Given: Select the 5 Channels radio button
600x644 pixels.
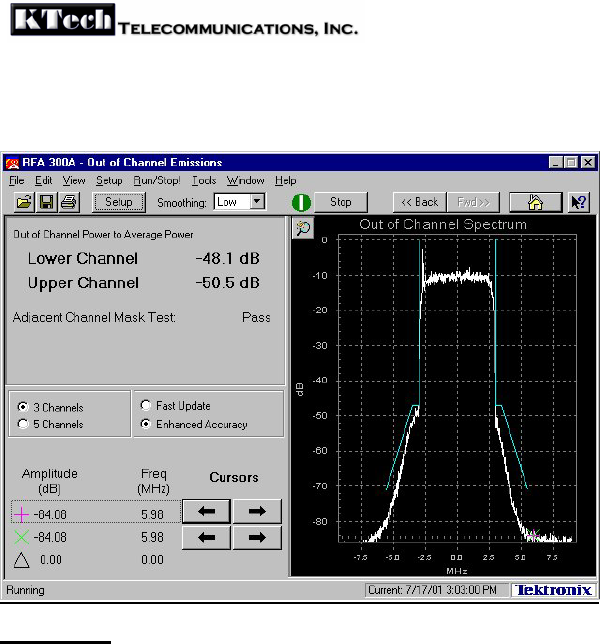Looking at the screenshot, I should pos(23,424).
